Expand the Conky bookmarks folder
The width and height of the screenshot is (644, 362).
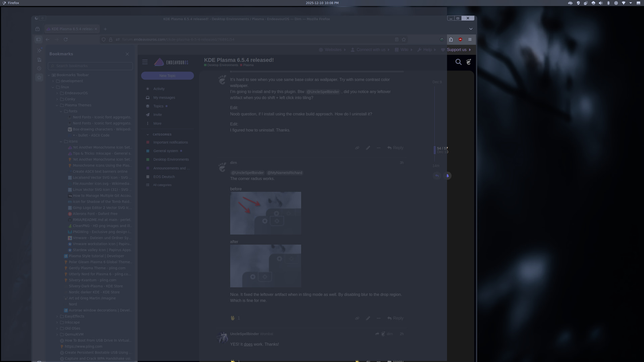pyautogui.click(x=57, y=100)
